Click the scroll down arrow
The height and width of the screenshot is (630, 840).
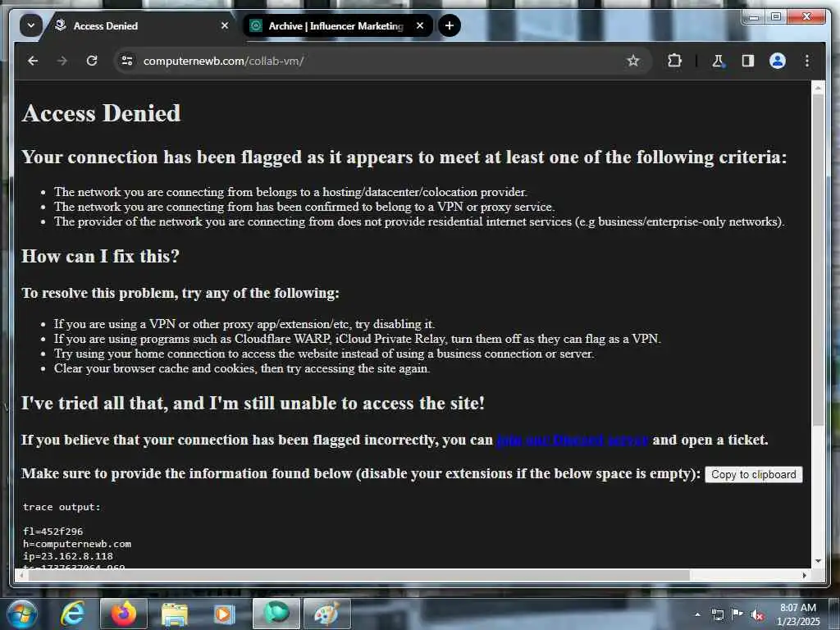point(818,561)
